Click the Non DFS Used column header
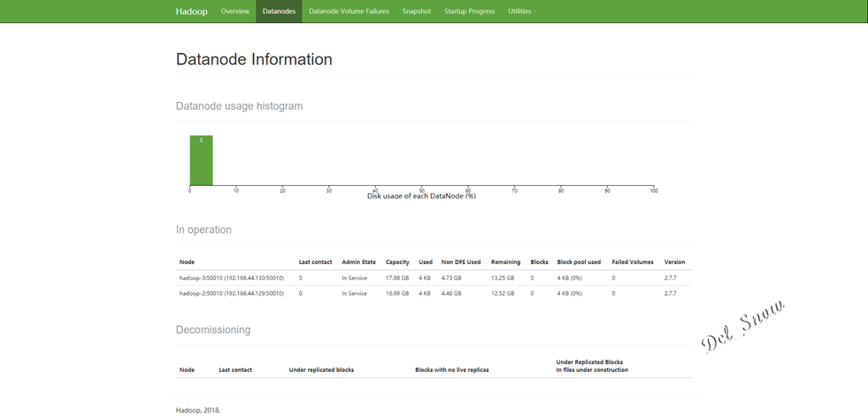This screenshot has height=419, width=868. (x=461, y=262)
